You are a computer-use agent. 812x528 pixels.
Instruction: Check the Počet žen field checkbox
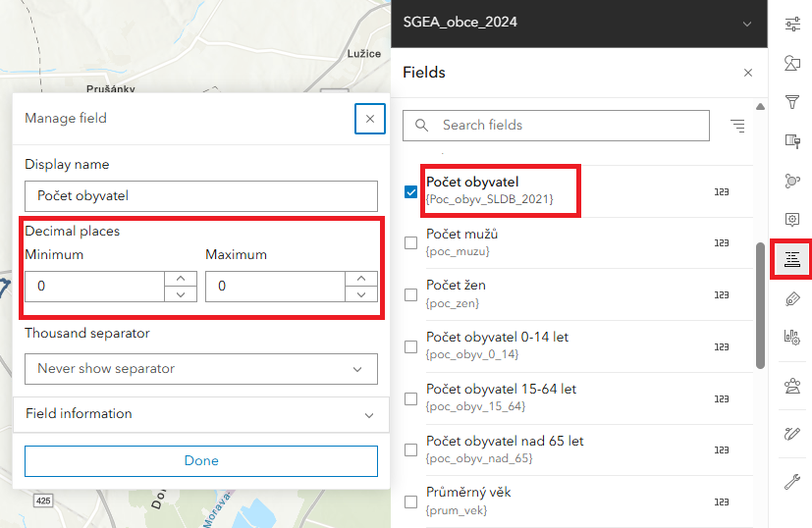(411, 293)
